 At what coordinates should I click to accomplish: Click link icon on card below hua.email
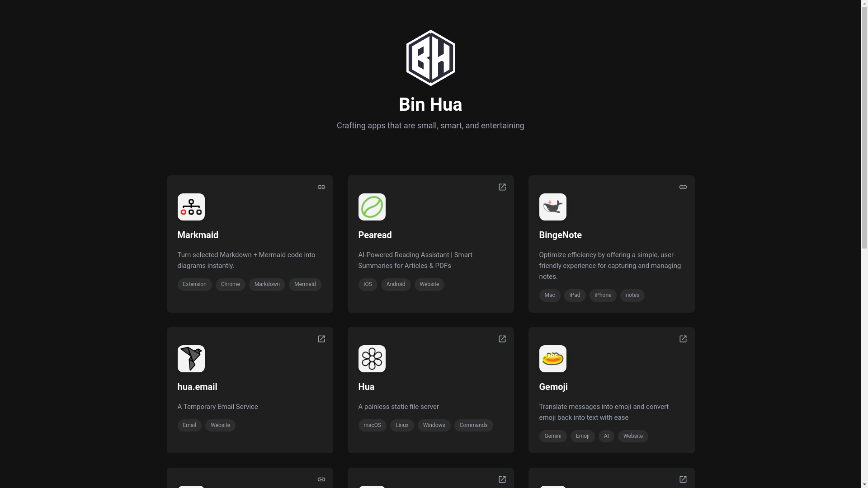tap(321, 479)
